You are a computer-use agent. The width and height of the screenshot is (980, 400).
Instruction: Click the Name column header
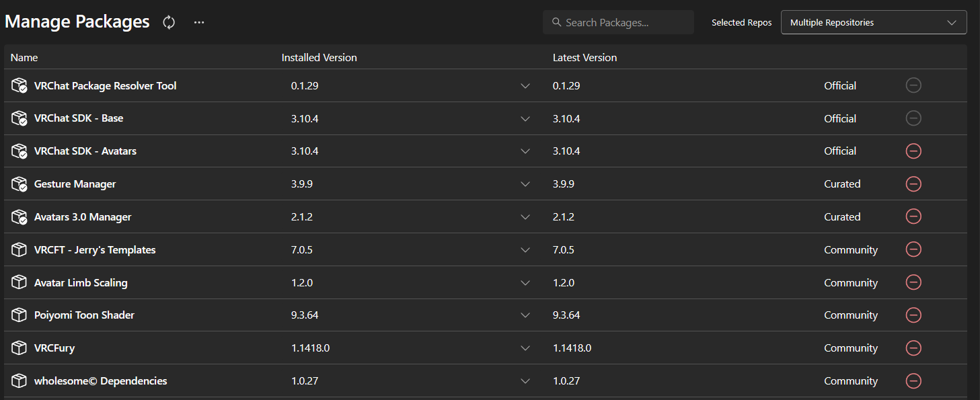click(24, 58)
